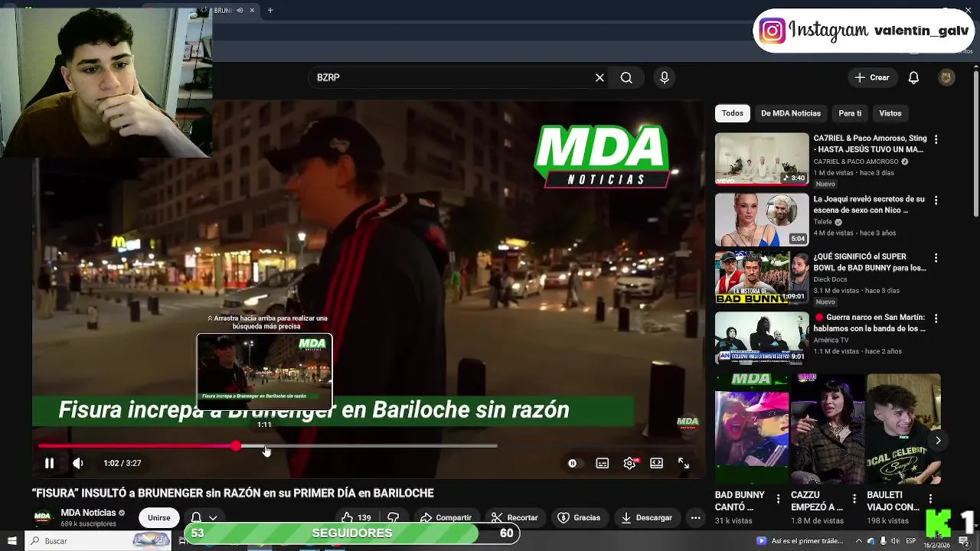The image size is (980, 551).
Task: Open the CAZZU EMPEZÓ short thumbnail
Action: [x=828, y=429]
